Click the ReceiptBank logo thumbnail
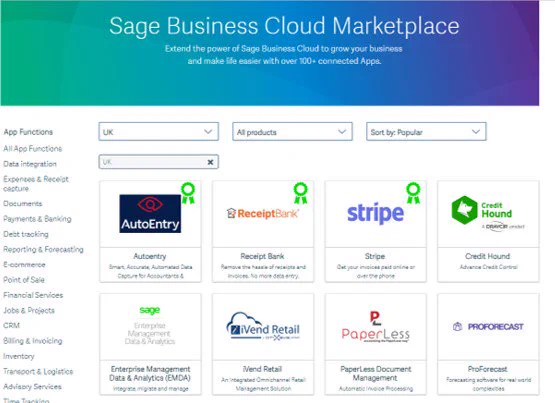Image resolution: width=555 pixels, height=403 pixels. (263, 213)
